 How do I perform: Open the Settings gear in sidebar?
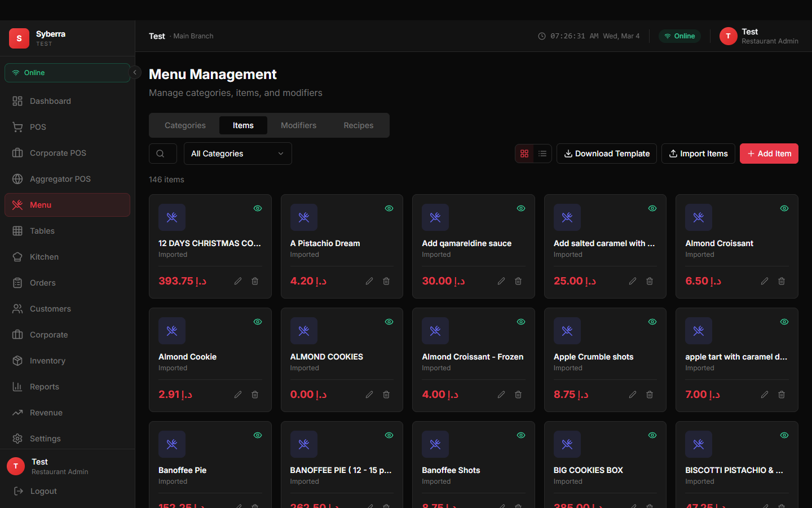[x=17, y=439]
